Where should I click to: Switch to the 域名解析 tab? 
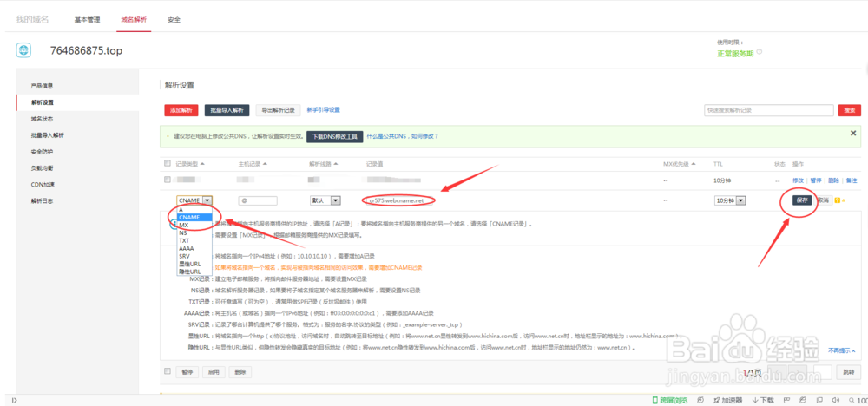coord(134,20)
